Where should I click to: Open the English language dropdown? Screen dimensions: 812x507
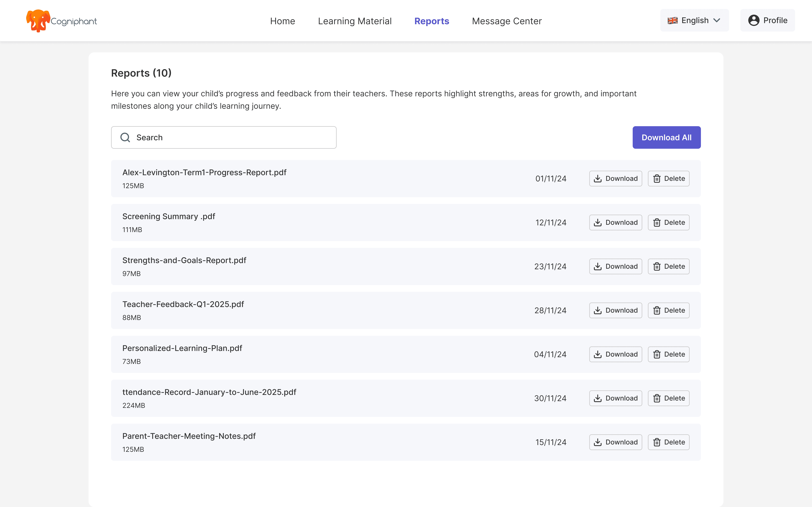(694, 20)
